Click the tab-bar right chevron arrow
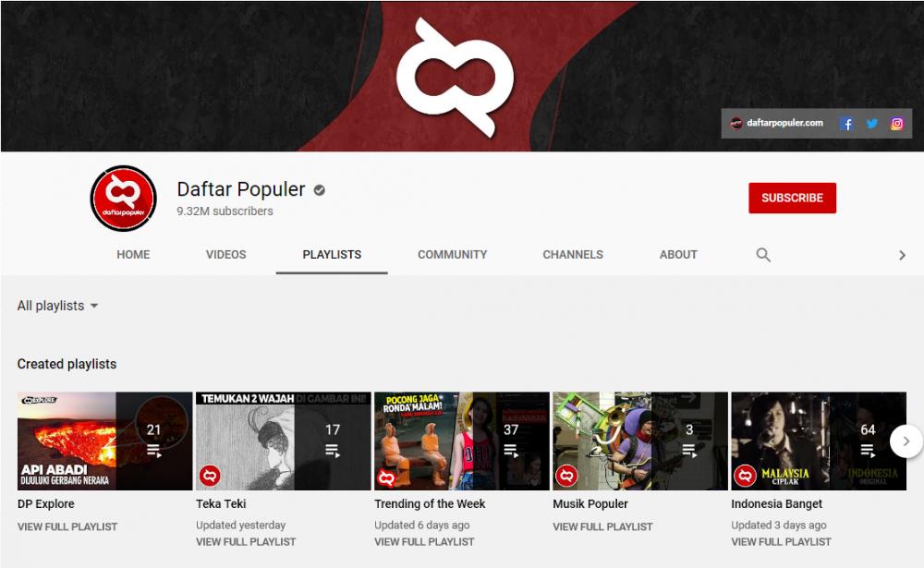 point(902,255)
